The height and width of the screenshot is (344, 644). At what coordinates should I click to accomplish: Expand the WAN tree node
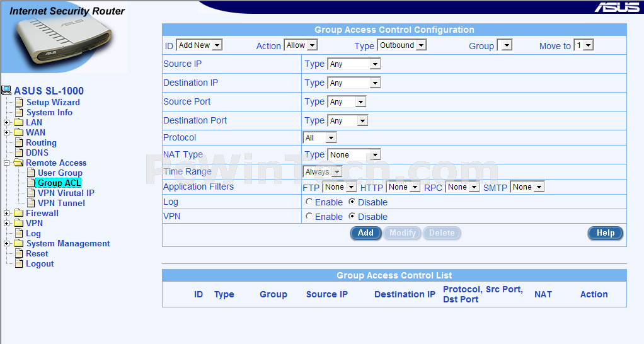point(6,132)
